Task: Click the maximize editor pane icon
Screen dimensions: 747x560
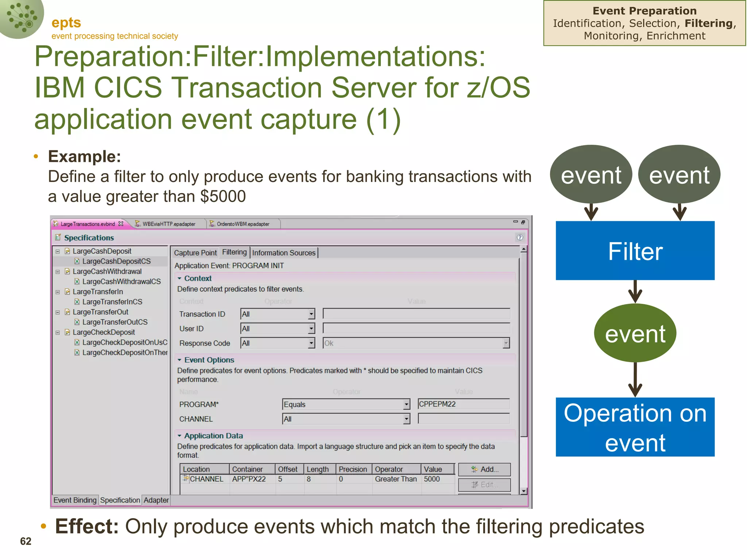Action: tap(523, 222)
